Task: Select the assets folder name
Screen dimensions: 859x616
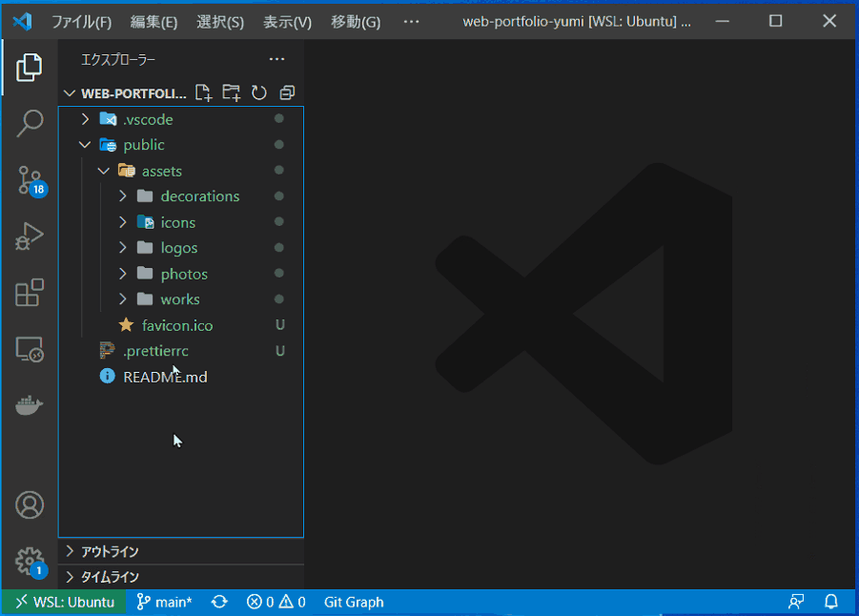Action: coord(162,171)
